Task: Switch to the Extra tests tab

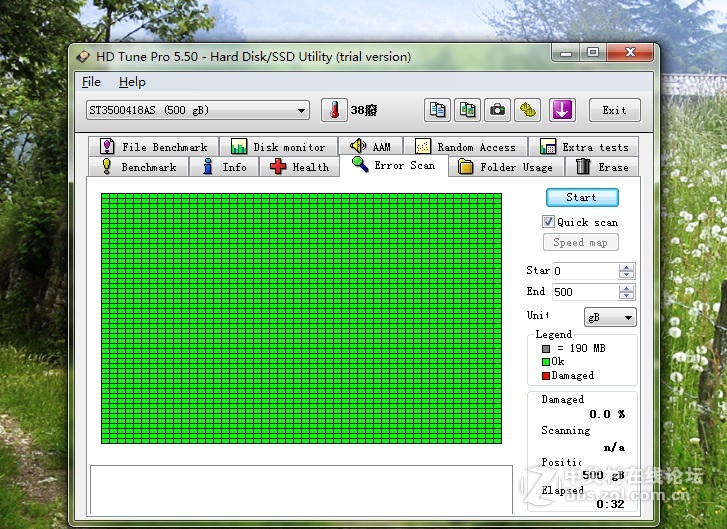Action: (x=584, y=147)
